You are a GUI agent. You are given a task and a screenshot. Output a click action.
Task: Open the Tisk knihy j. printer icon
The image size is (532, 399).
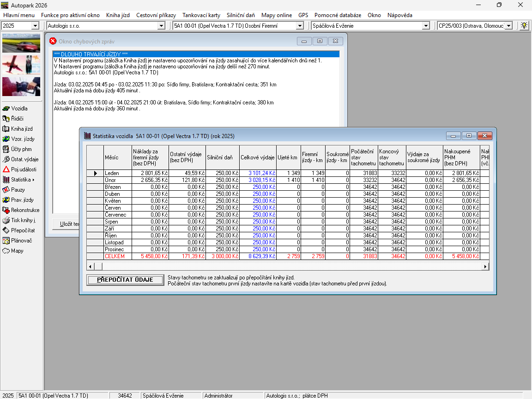coord(6,220)
